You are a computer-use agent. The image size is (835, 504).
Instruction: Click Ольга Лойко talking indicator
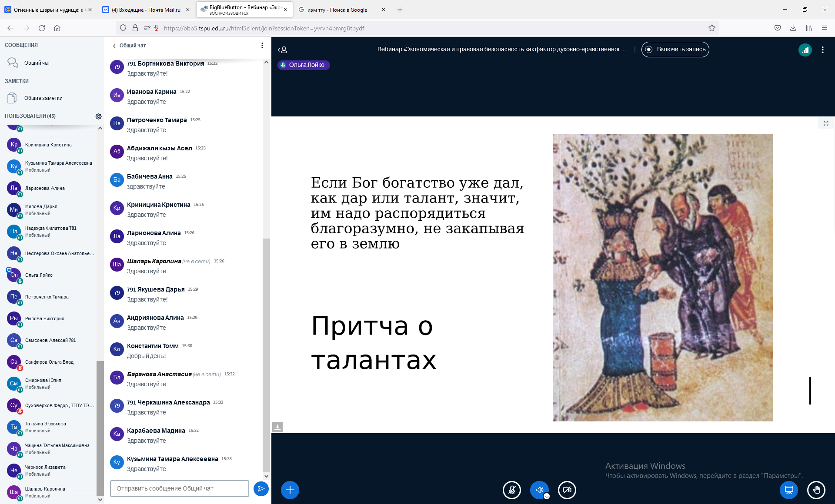pyautogui.click(x=304, y=65)
